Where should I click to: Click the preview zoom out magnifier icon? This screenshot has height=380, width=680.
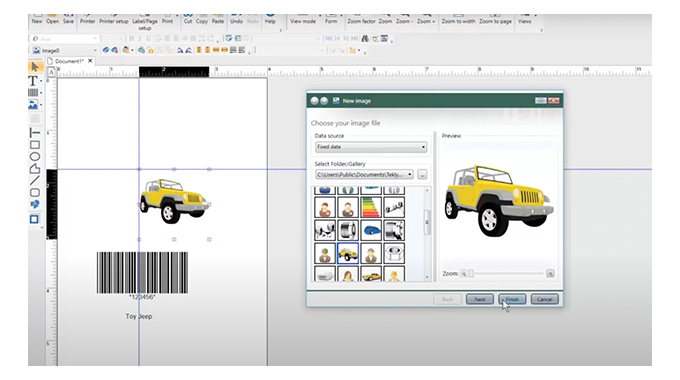[x=464, y=274]
